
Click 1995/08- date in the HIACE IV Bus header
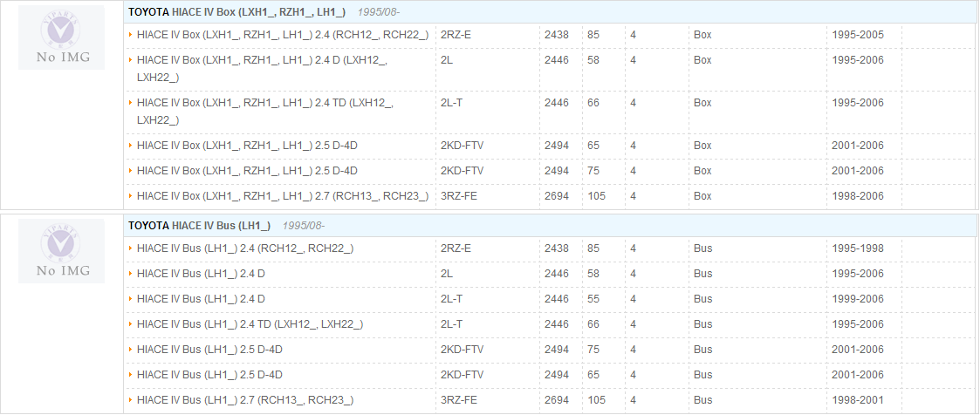click(x=304, y=225)
